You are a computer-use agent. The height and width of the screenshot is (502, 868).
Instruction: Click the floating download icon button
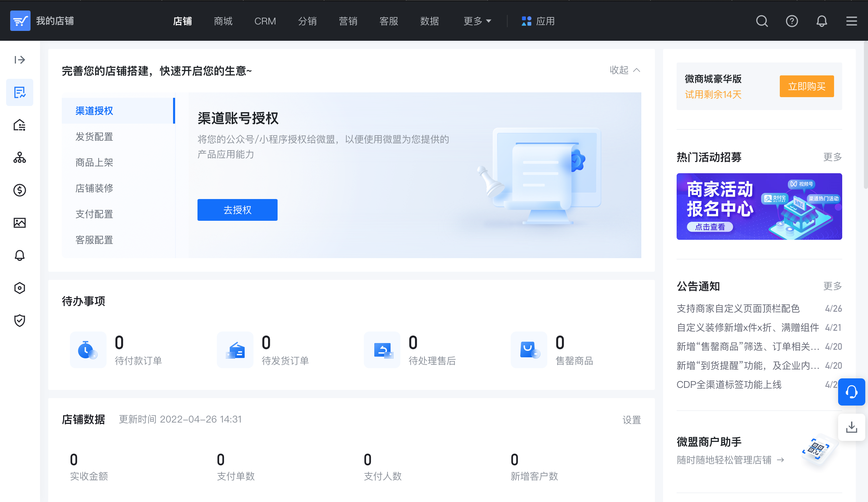pyautogui.click(x=851, y=427)
